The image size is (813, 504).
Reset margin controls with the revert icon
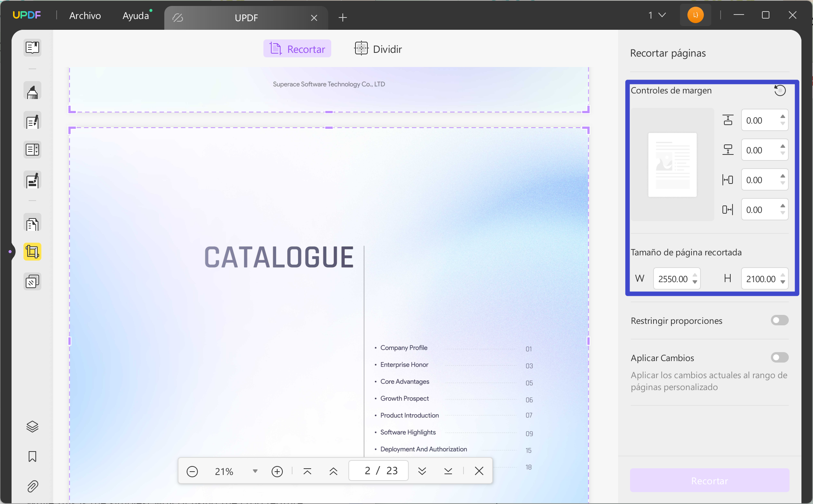(780, 90)
